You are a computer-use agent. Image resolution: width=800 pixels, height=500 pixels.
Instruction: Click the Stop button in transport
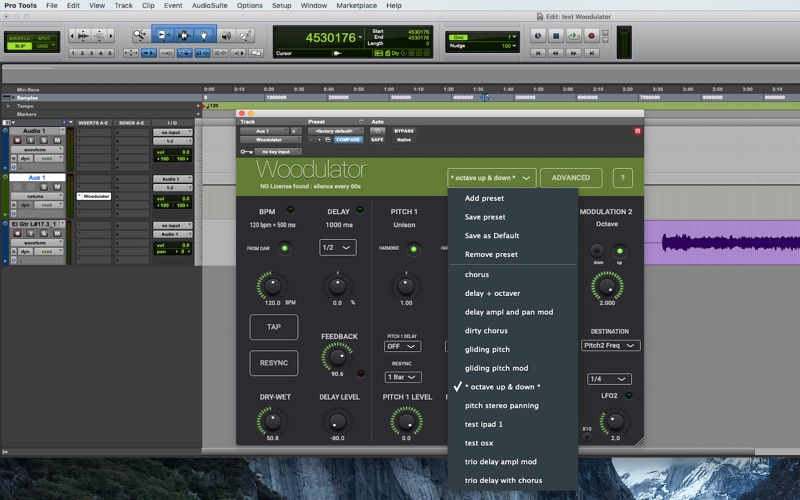point(556,36)
